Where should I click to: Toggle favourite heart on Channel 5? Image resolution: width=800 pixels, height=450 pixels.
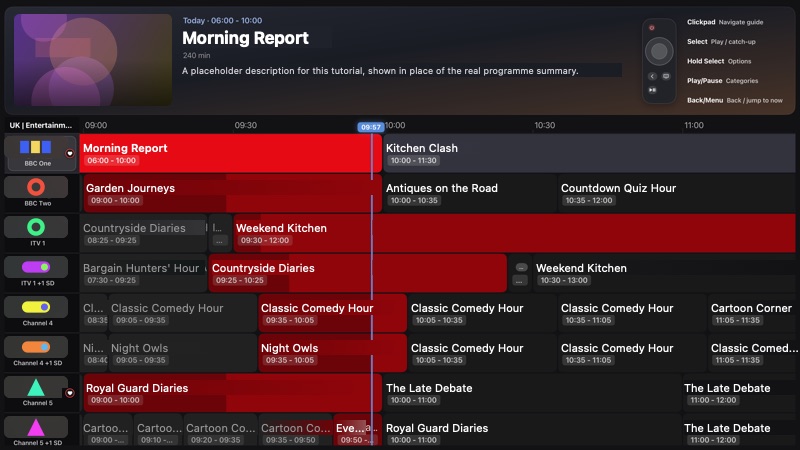[70, 393]
